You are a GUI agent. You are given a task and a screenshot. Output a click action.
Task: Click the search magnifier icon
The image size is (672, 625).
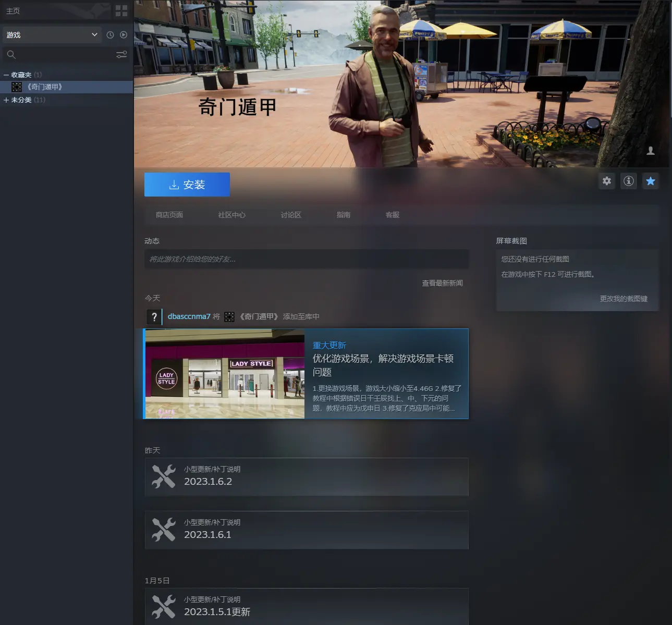[x=11, y=54]
